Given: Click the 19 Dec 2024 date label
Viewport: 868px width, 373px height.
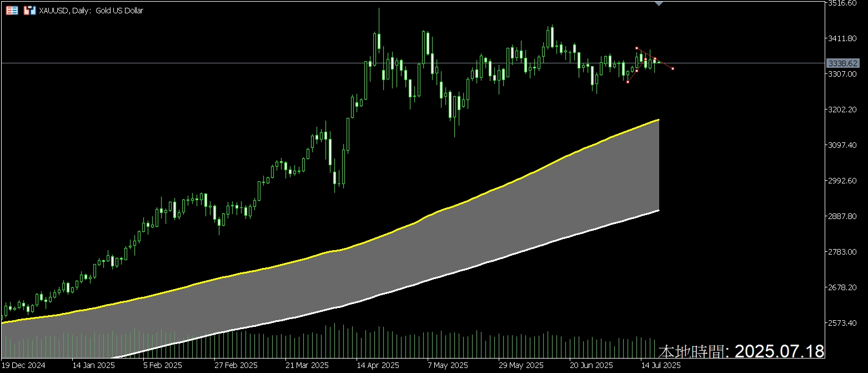Looking at the screenshot, I should (23, 366).
